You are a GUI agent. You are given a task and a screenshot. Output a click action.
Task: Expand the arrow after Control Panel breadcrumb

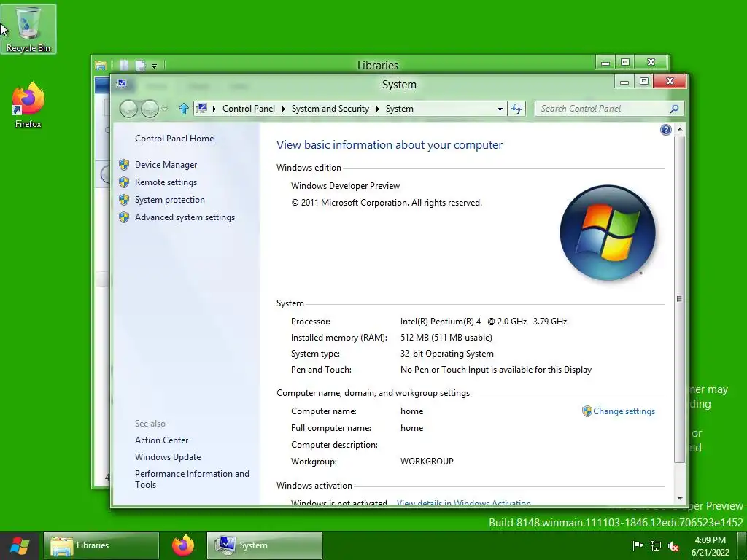(284, 109)
